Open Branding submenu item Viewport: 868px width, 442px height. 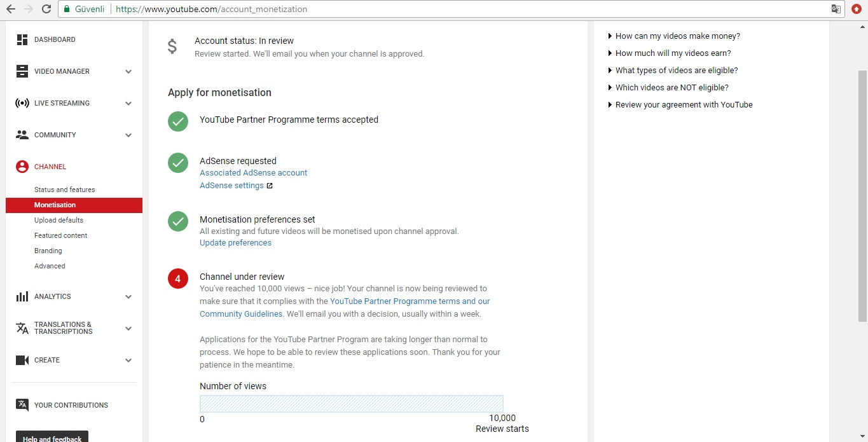(x=48, y=251)
